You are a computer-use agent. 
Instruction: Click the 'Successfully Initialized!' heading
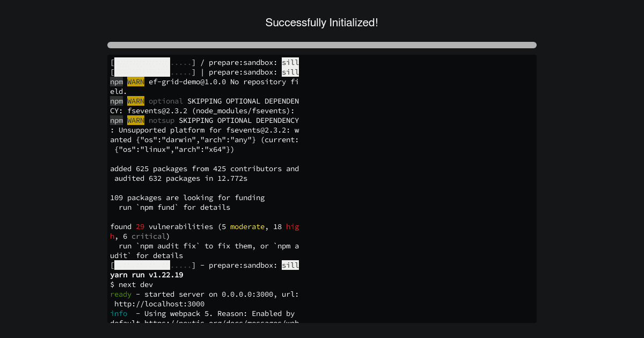tap(322, 23)
